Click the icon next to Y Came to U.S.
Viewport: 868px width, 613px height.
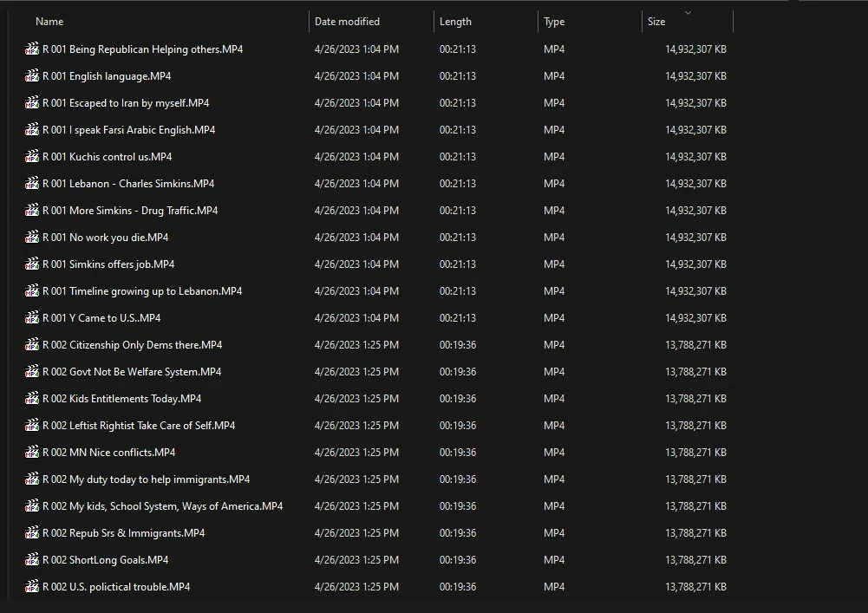[32, 318]
